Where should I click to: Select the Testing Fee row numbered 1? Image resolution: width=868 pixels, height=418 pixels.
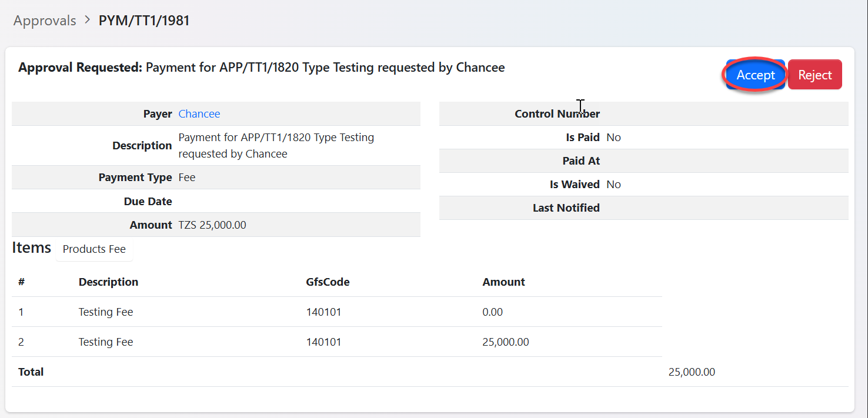click(106, 312)
